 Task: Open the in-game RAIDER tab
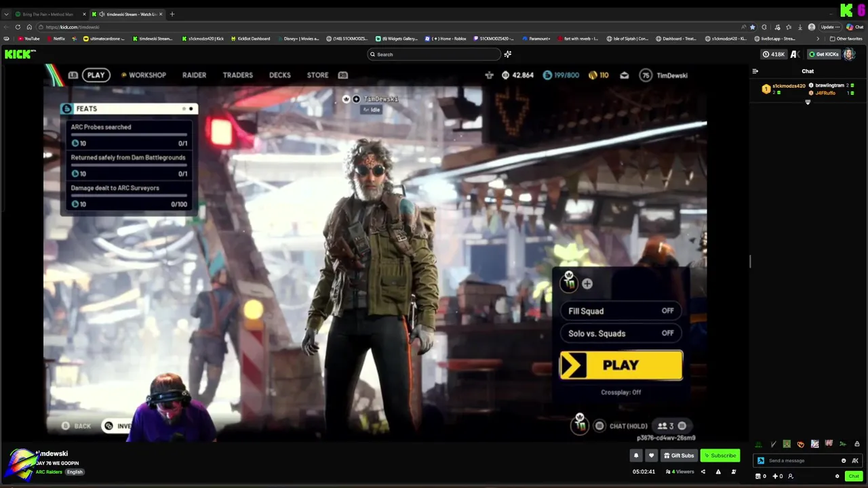pyautogui.click(x=194, y=75)
